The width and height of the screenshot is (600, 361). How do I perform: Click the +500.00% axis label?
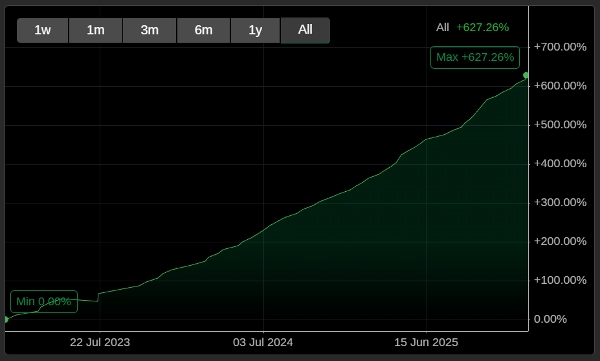click(x=560, y=125)
